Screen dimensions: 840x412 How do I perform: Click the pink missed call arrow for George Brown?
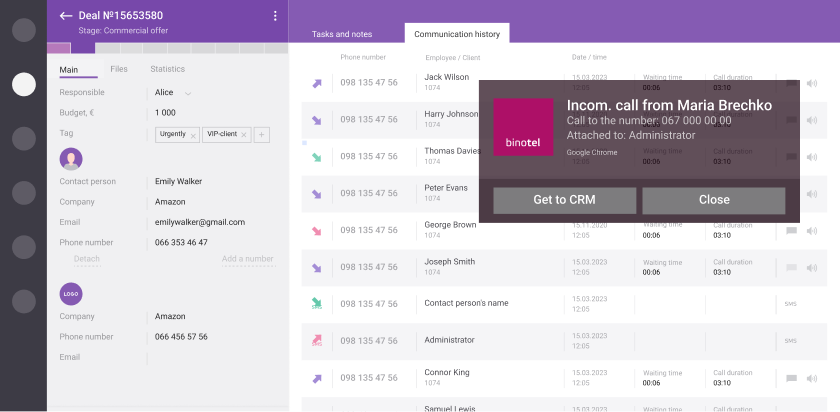point(317,231)
